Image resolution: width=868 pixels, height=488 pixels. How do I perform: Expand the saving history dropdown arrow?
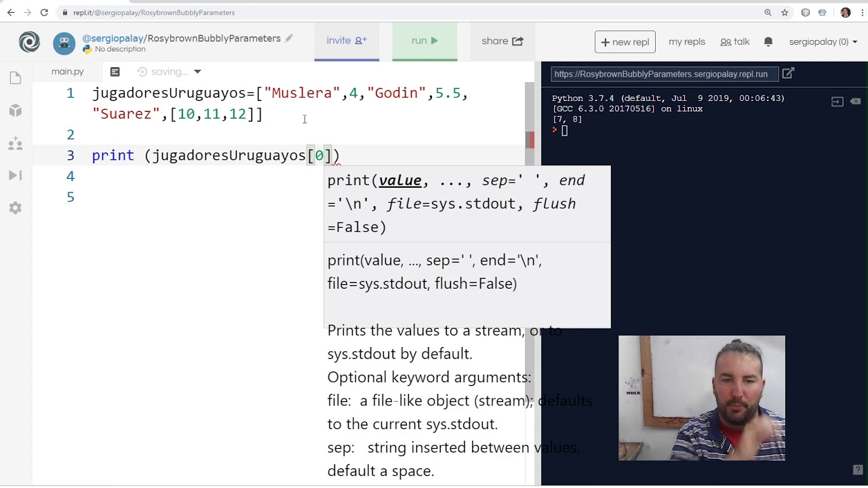[x=197, y=72]
